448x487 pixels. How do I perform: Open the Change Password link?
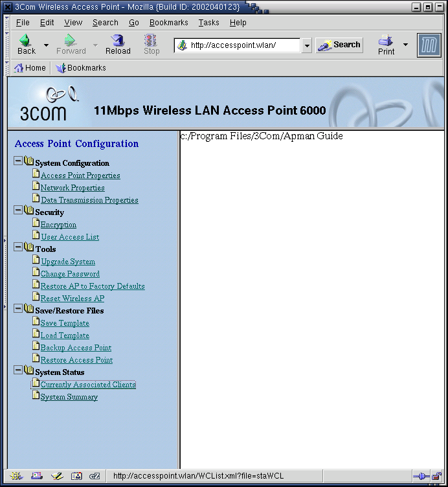tap(70, 274)
